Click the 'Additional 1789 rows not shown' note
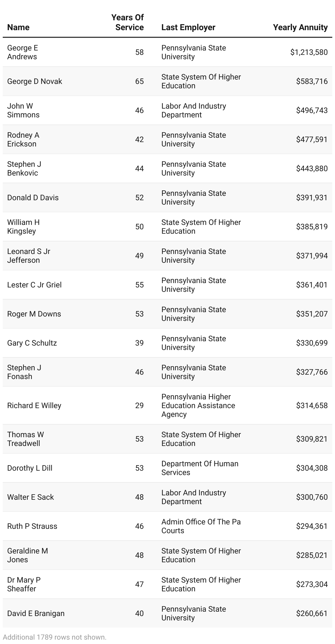 tap(55, 637)
